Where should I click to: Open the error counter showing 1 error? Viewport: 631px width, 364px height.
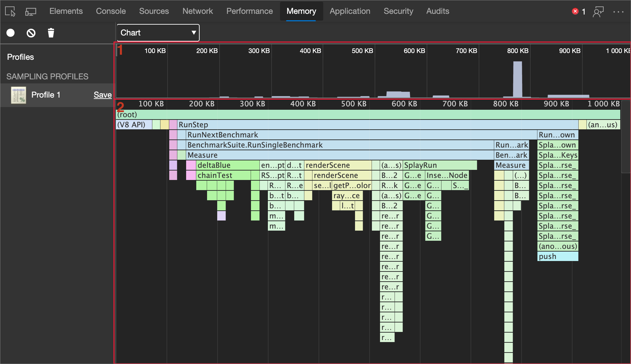[578, 11]
